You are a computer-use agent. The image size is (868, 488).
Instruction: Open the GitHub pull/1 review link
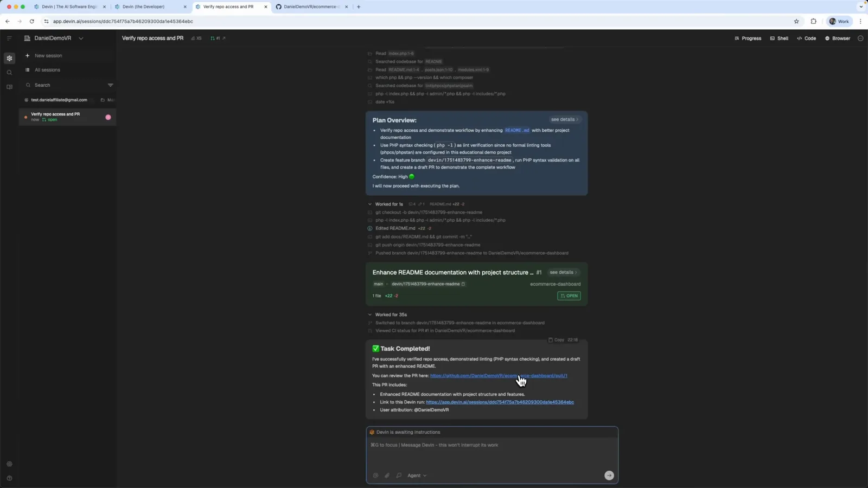499,376
